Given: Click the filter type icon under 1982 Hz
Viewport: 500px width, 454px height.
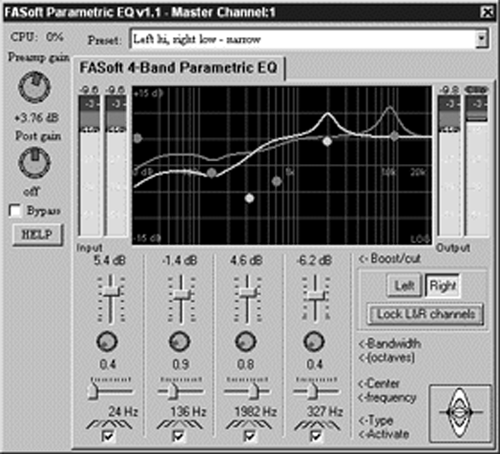Looking at the screenshot, I should 249,424.
